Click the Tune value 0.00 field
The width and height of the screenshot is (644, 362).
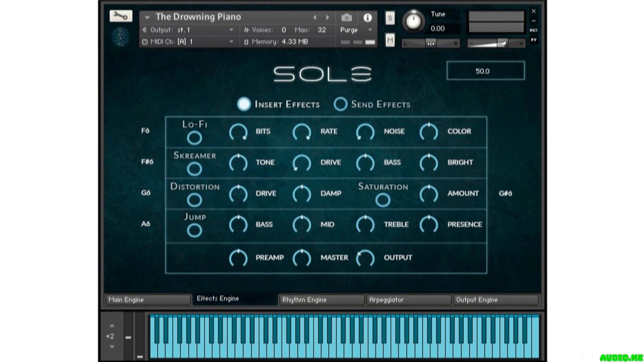[438, 29]
